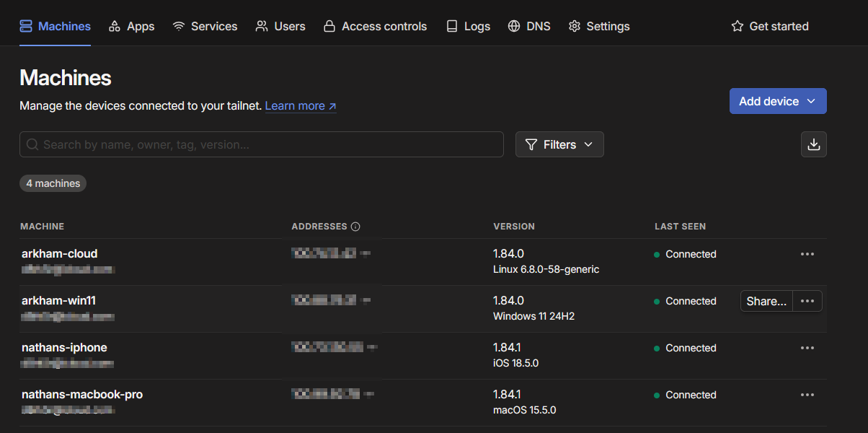Open the DNS tab
868x433 pixels.
(x=529, y=26)
